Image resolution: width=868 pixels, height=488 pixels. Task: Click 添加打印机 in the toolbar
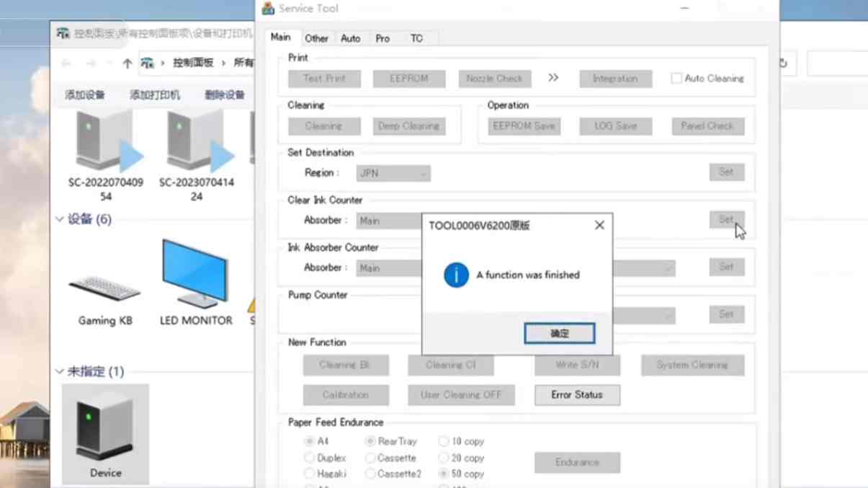pos(155,95)
